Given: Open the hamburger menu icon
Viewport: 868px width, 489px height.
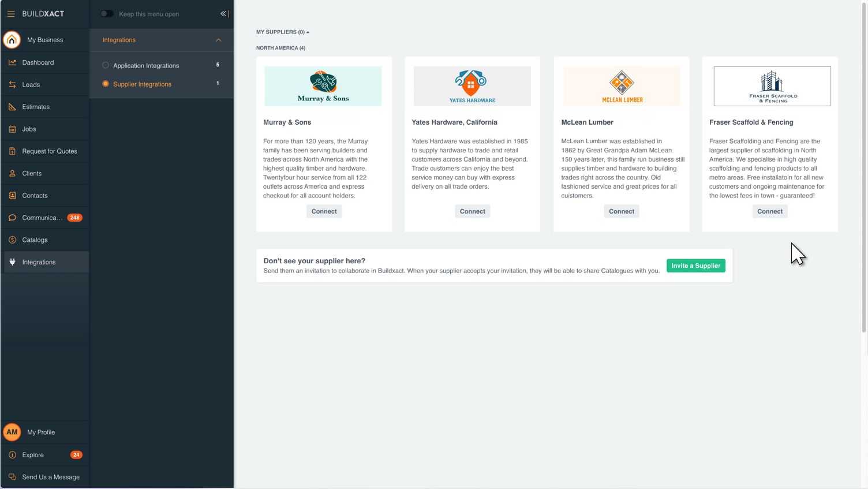Looking at the screenshot, I should coord(11,14).
